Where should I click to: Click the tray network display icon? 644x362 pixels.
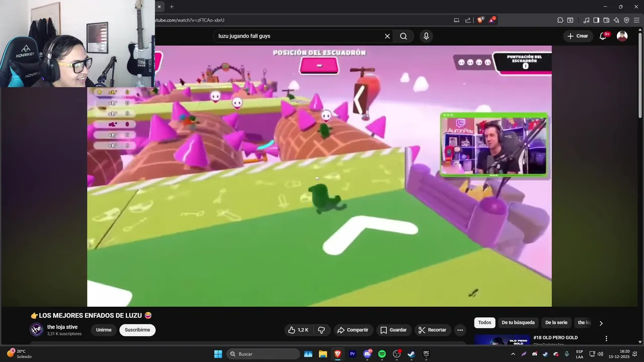click(x=592, y=354)
